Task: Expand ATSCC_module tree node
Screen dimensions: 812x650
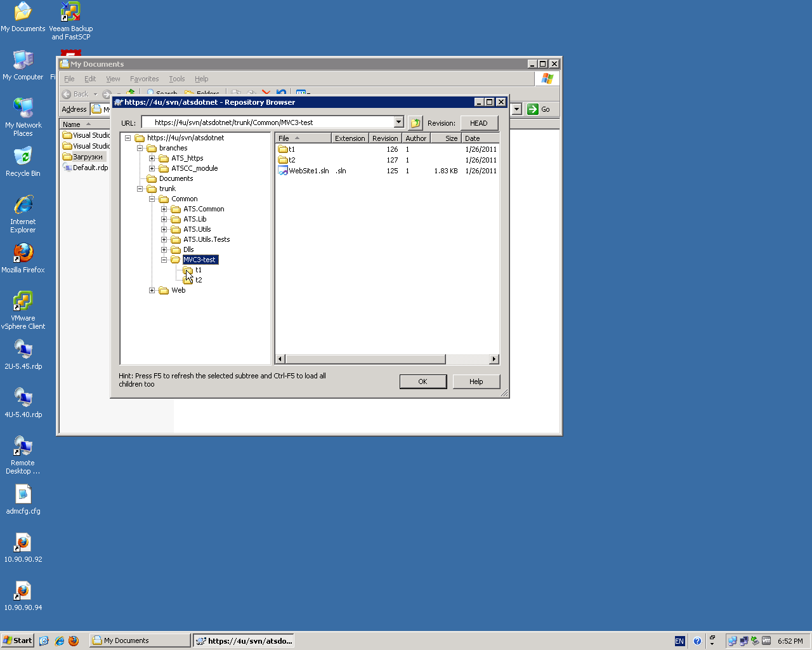Action: [x=152, y=168]
